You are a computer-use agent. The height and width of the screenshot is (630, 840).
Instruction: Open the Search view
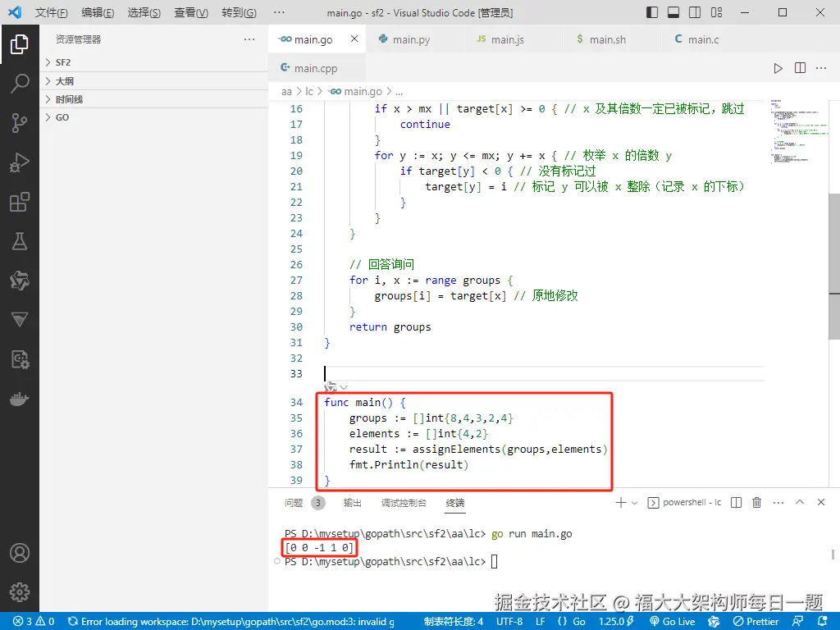(20, 84)
